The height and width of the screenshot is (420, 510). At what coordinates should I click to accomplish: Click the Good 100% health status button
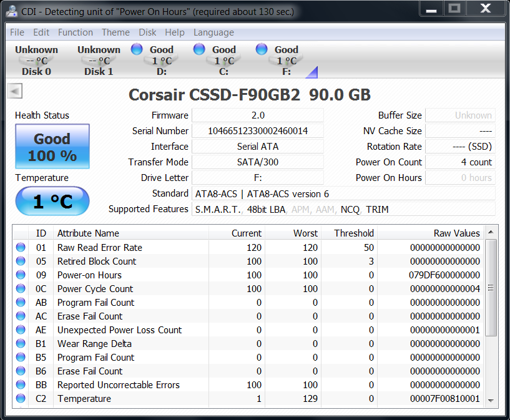(52, 147)
